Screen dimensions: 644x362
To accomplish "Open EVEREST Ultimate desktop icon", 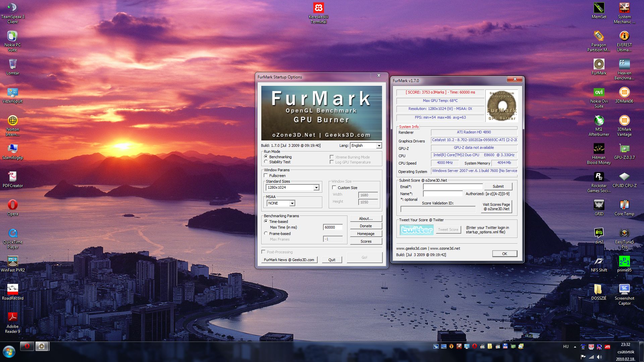I will click(624, 42).
